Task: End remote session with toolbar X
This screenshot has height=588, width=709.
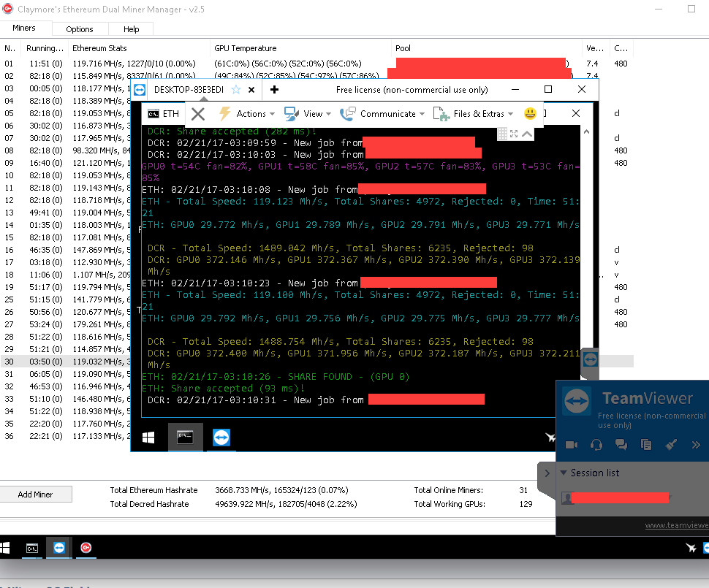Action: tap(198, 114)
